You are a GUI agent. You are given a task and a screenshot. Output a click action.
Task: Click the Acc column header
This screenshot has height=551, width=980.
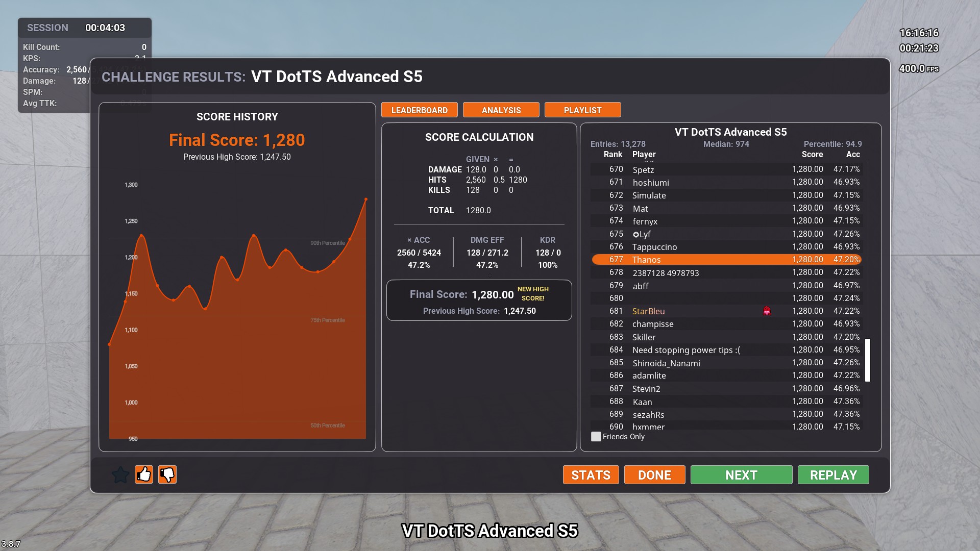pyautogui.click(x=853, y=155)
